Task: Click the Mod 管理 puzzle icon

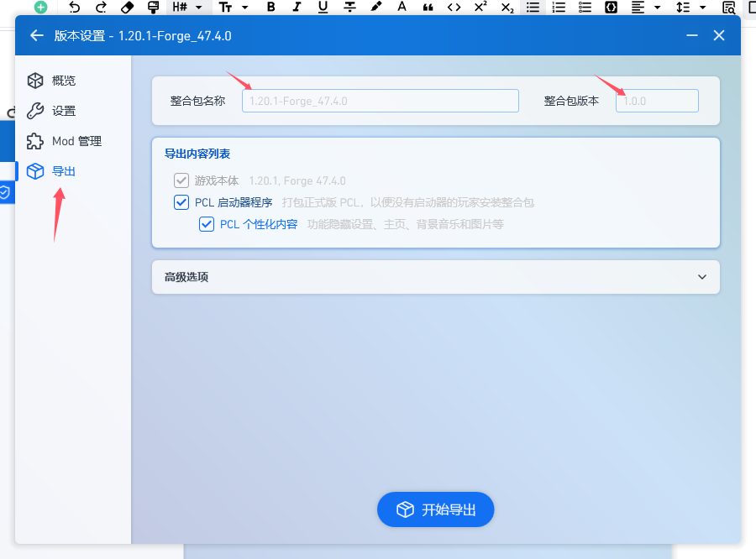Action: (34, 141)
